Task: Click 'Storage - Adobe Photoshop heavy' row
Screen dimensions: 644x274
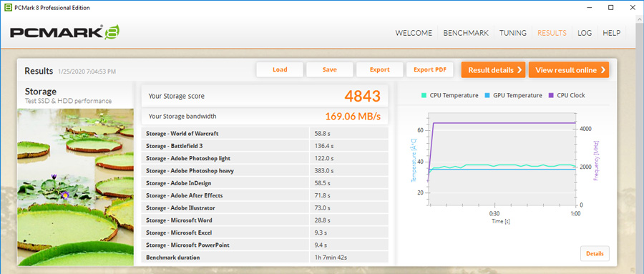Action: coord(265,170)
